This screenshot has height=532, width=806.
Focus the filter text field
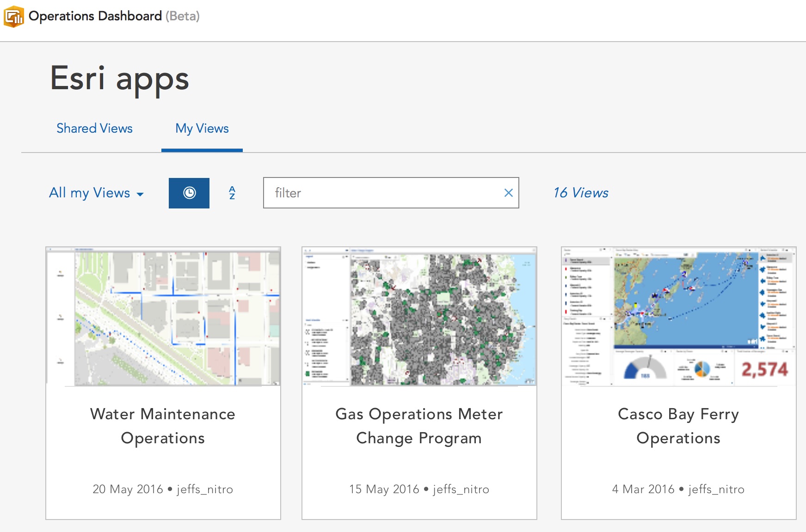tap(384, 193)
